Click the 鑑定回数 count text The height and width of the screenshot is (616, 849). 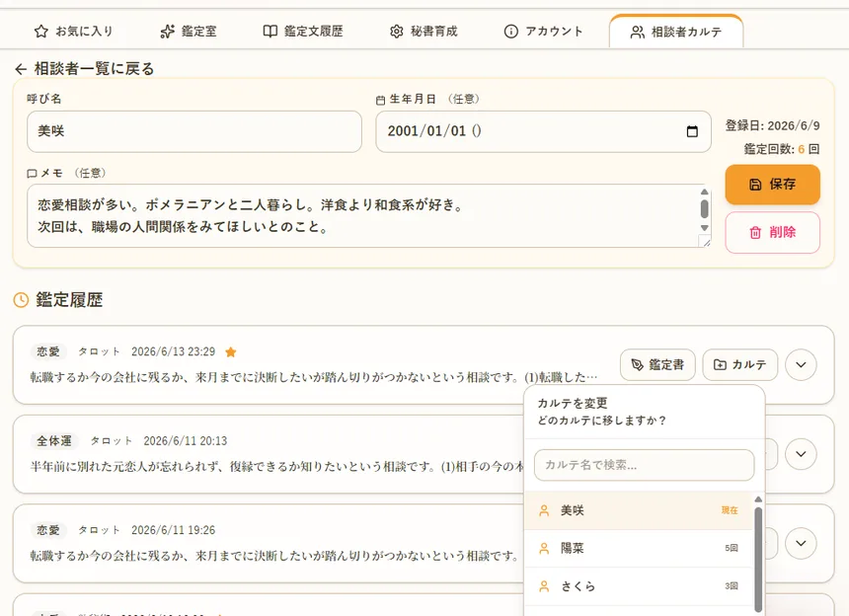781,149
